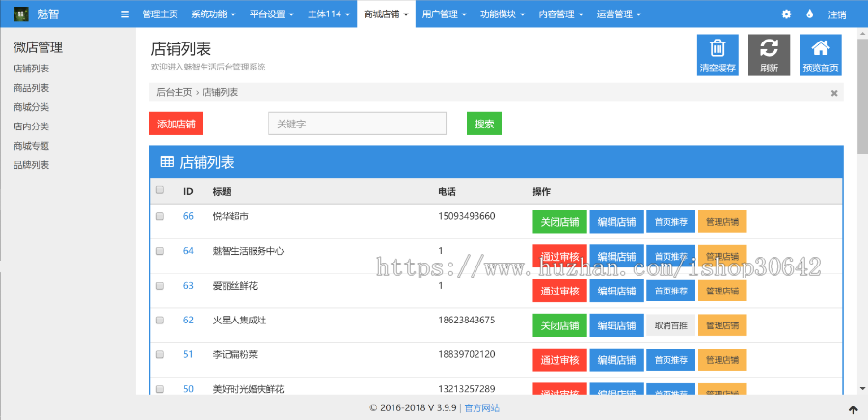Open the settings gear icon
Image resolution: width=868 pixels, height=420 pixels.
[x=786, y=14]
